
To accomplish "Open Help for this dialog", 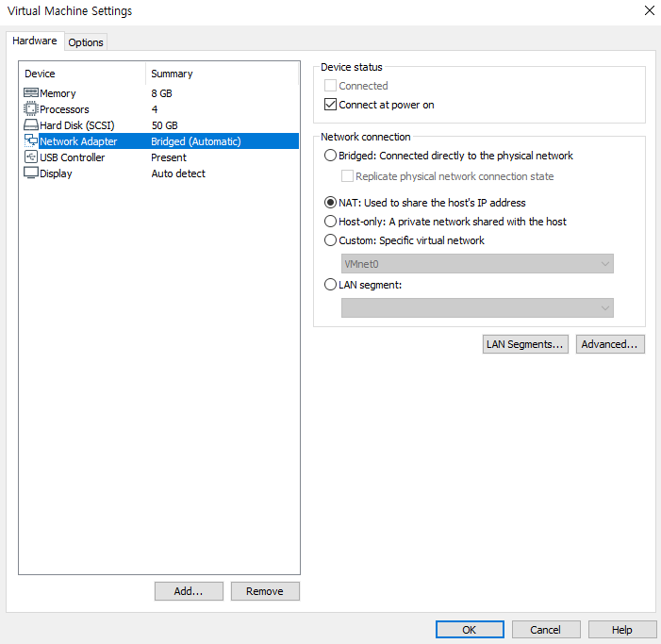I will coord(622,630).
